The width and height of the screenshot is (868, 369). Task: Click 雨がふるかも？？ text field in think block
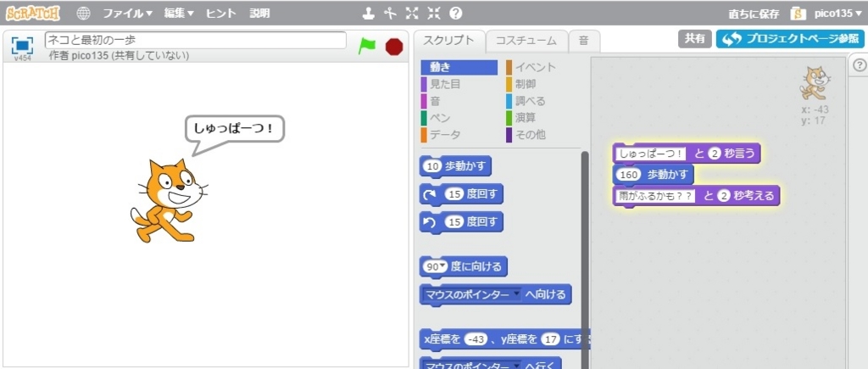point(655,196)
